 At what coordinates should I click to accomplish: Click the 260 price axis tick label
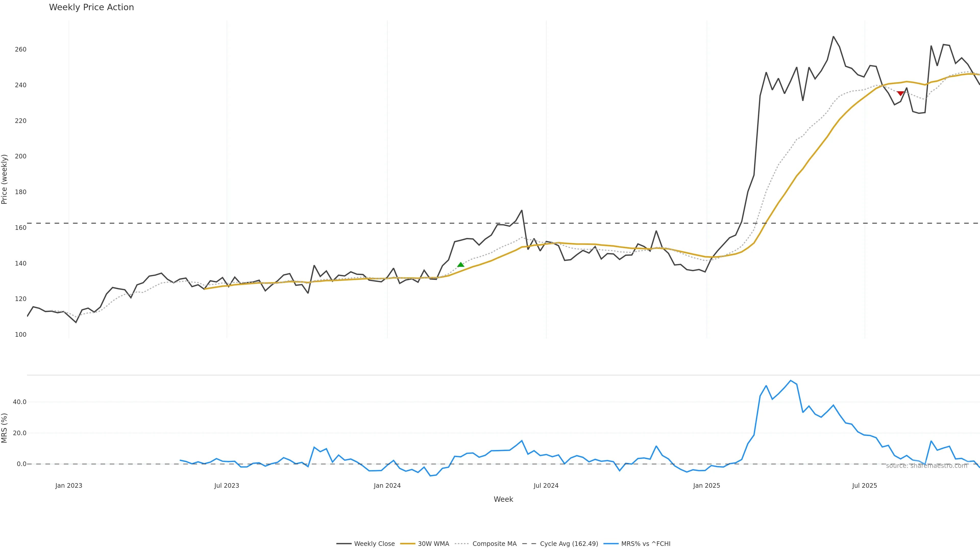tap(20, 49)
